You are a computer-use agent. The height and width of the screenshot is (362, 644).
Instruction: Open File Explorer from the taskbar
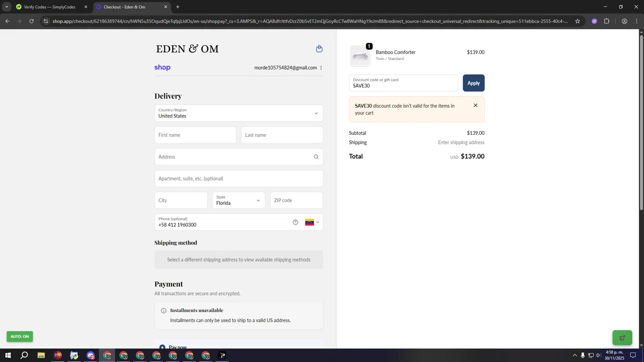click(41, 355)
